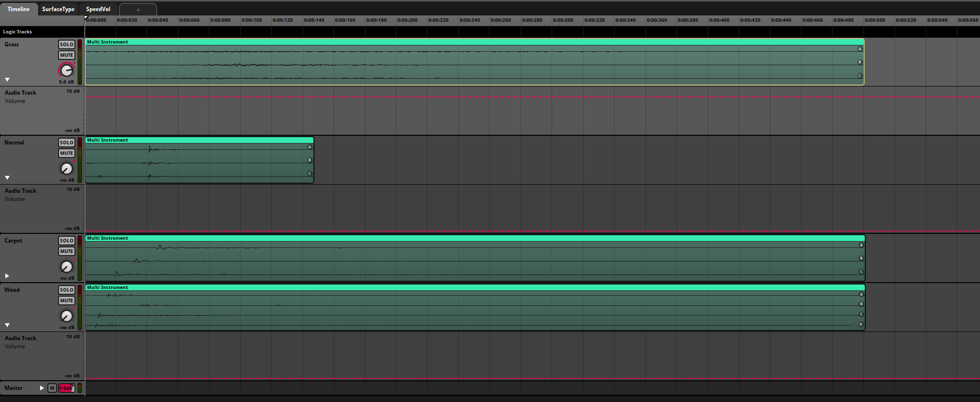
Task: Expand the Carpet track disclosure triangle
Action: click(x=7, y=276)
